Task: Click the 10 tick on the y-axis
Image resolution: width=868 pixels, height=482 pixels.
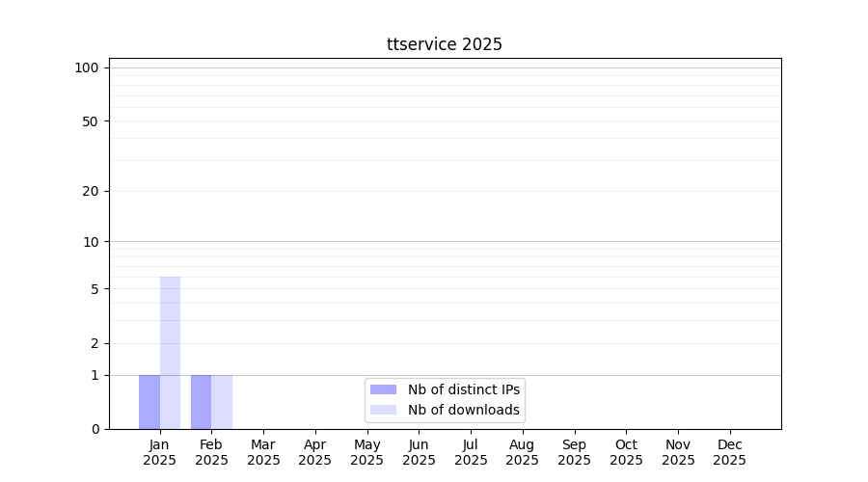Action: tap(91, 242)
